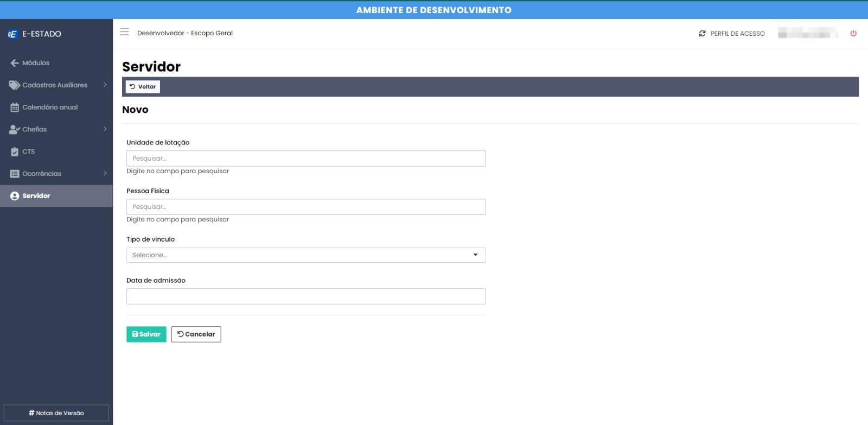Click the refresh icon beside Perfil de Acesso

[x=702, y=34]
